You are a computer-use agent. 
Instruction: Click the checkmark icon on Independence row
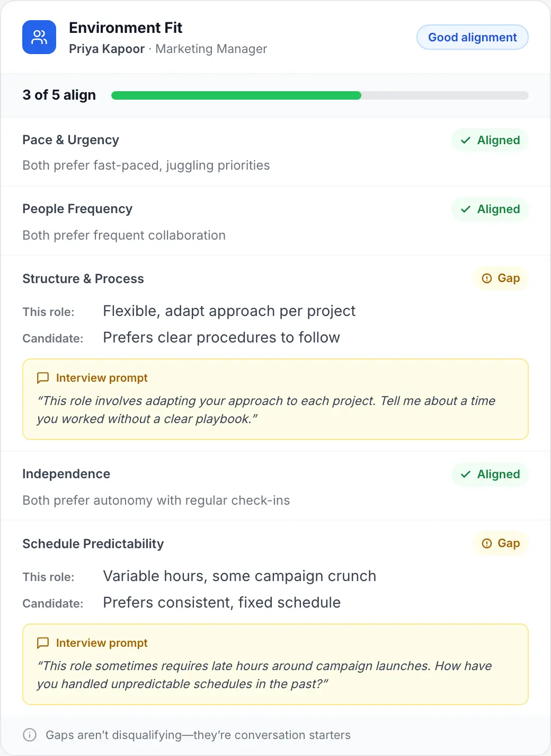coord(465,474)
